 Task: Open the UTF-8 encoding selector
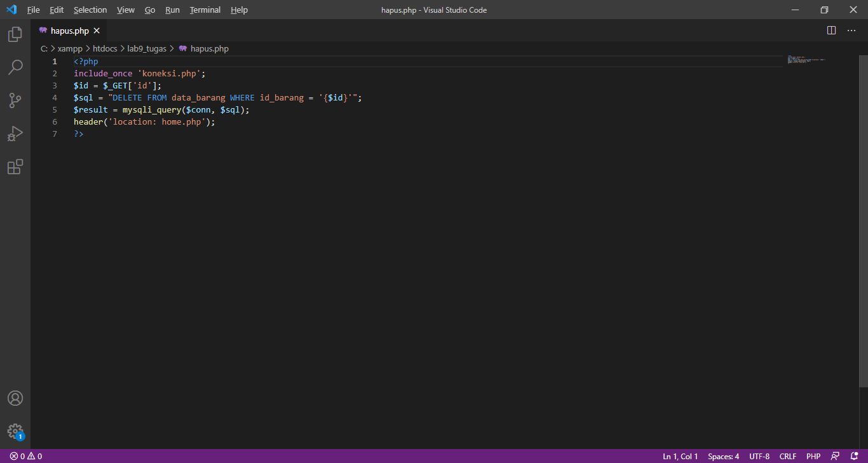coord(759,455)
